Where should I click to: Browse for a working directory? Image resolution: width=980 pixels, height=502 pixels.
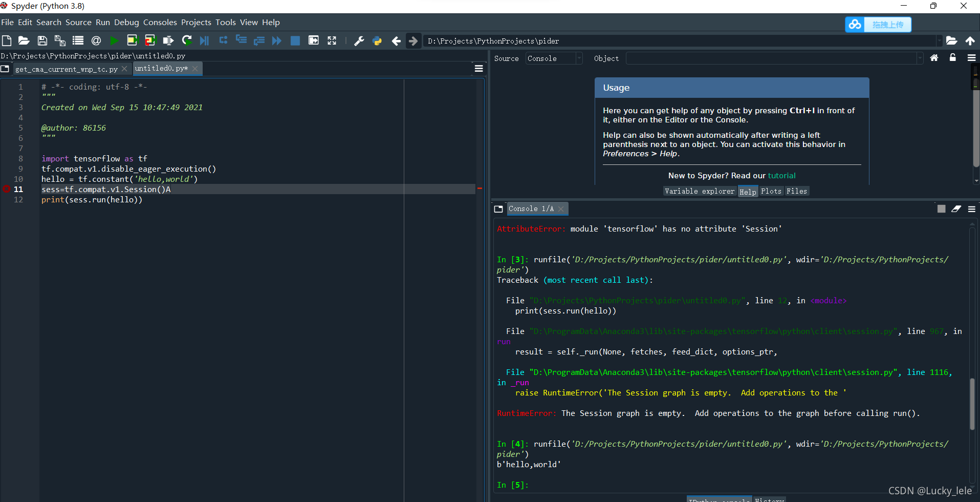coord(951,40)
